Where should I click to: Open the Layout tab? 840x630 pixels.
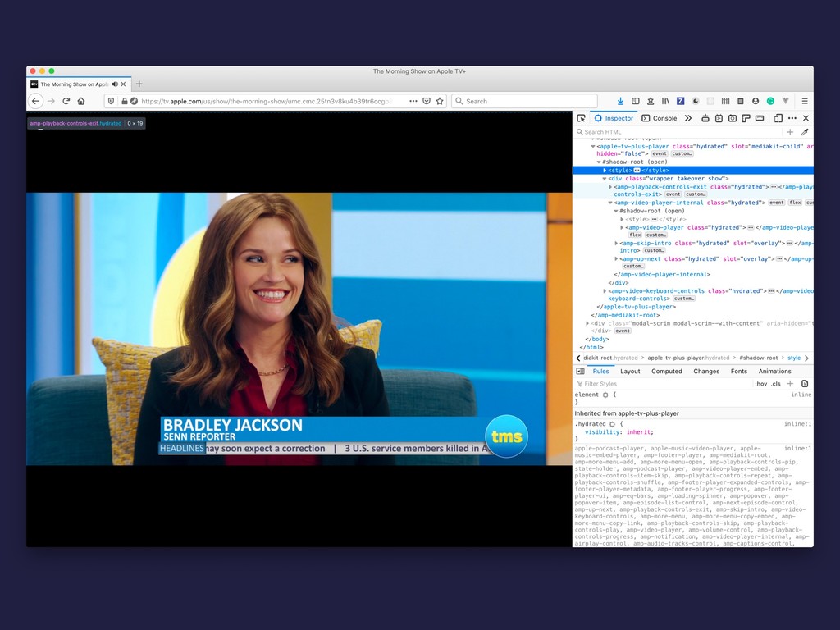tap(630, 372)
